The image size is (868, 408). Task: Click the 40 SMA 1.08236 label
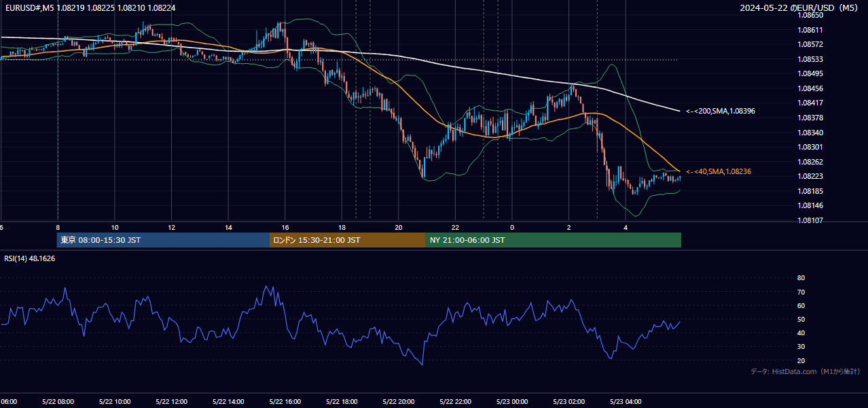pos(719,171)
